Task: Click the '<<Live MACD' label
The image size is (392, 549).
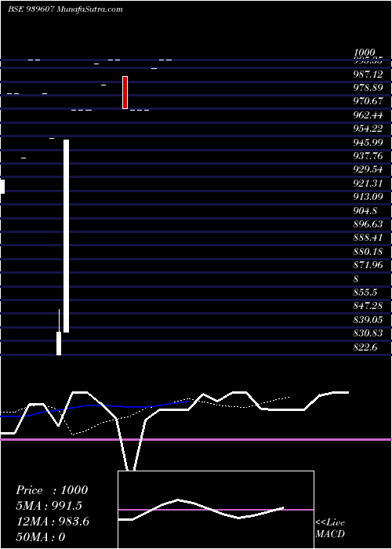Action: click(x=330, y=529)
